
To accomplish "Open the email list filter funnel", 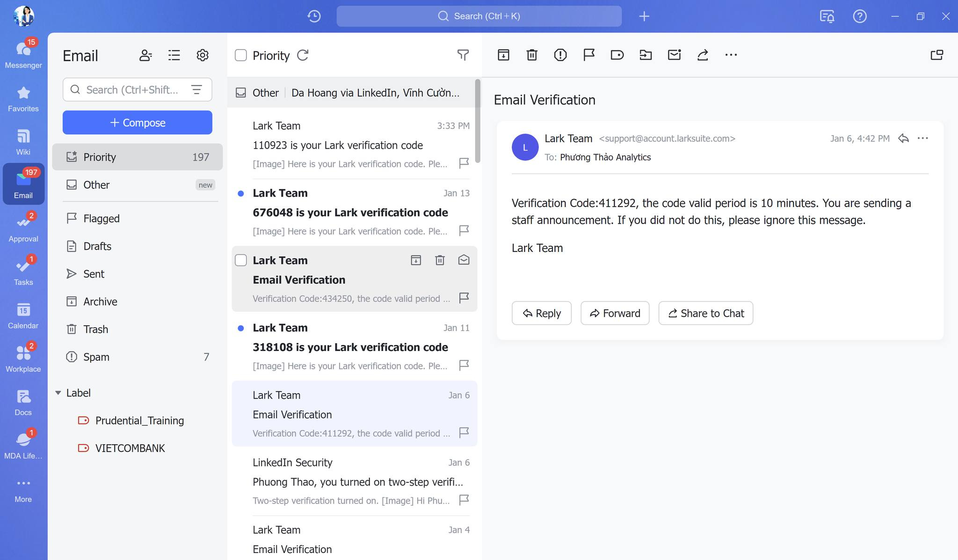I will click(463, 55).
